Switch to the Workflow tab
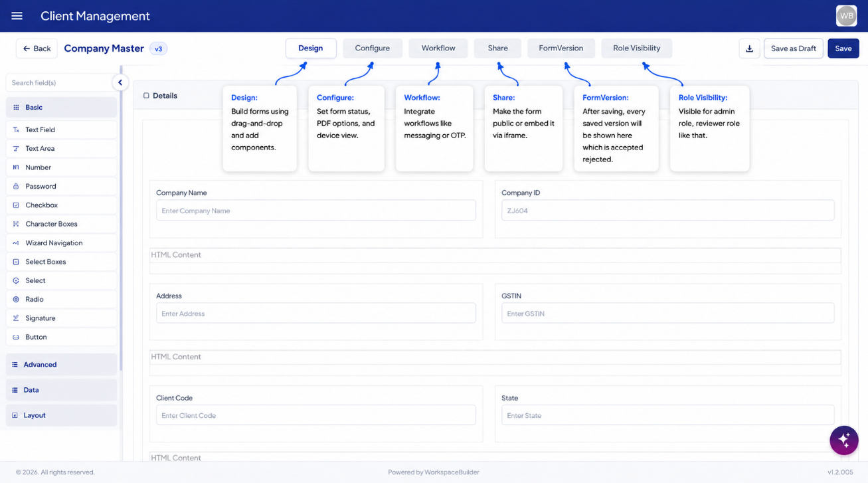This screenshot has height=483, width=868. coord(438,48)
